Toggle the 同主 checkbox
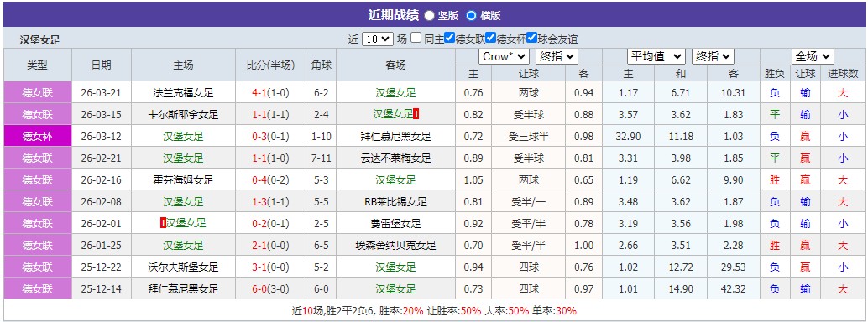868x322 pixels. (x=416, y=39)
